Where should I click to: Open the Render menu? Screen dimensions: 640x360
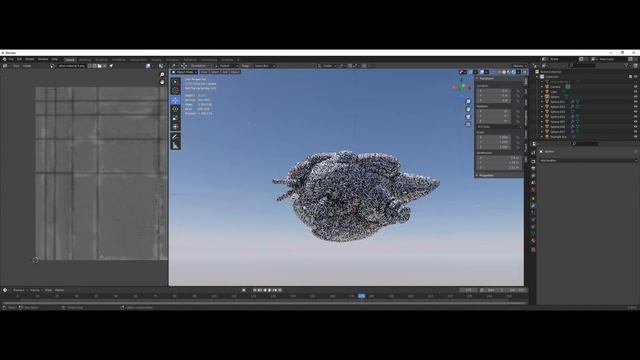pos(30,59)
